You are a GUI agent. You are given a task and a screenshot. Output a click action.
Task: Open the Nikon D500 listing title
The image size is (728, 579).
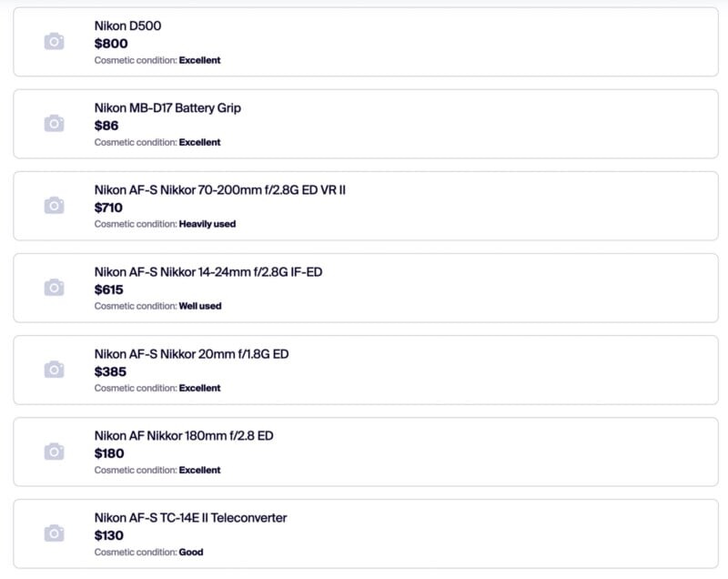[x=127, y=25]
